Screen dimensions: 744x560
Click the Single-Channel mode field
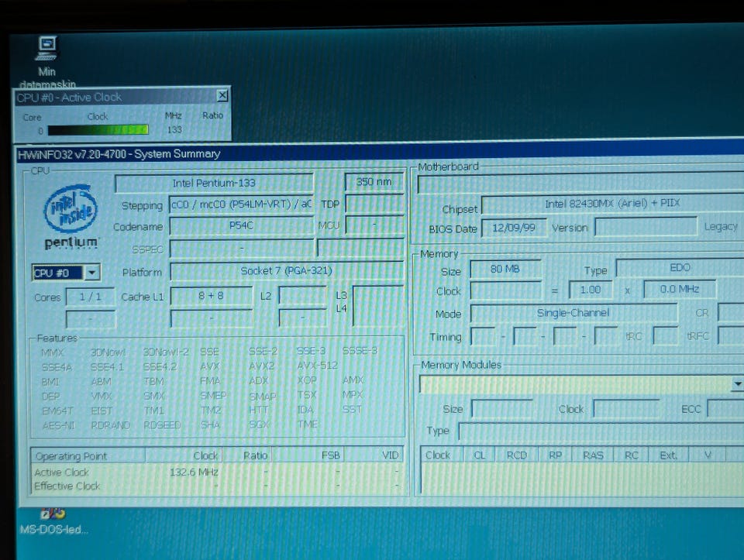(573, 314)
